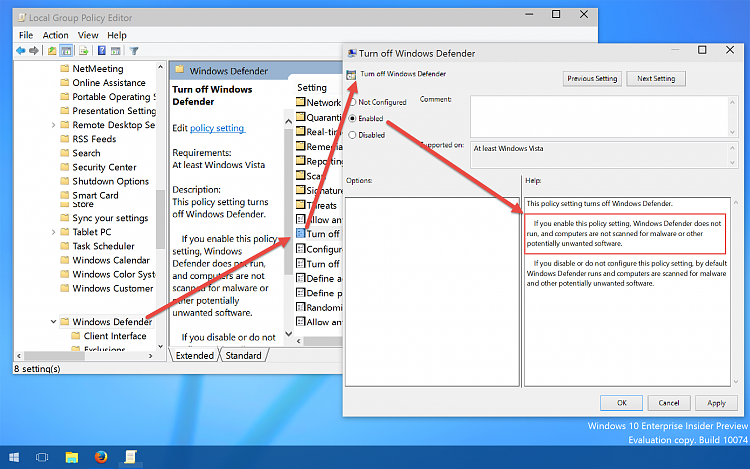
Task: Click Help text scroll-down arrow in dialog
Action: (736, 382)
